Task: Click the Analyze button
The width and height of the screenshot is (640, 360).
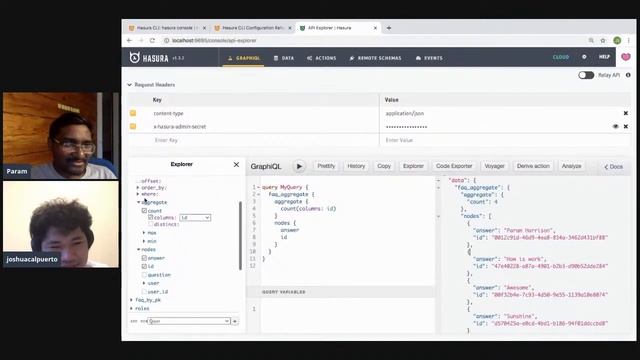Action: (571, 166)
